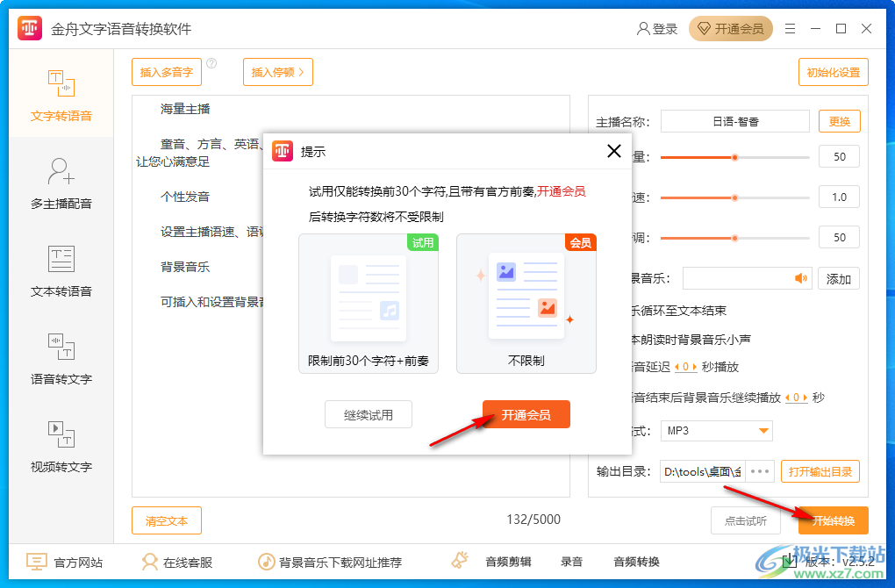
Task: Click the 输出目录 path input field
Action: click(702, 471)
